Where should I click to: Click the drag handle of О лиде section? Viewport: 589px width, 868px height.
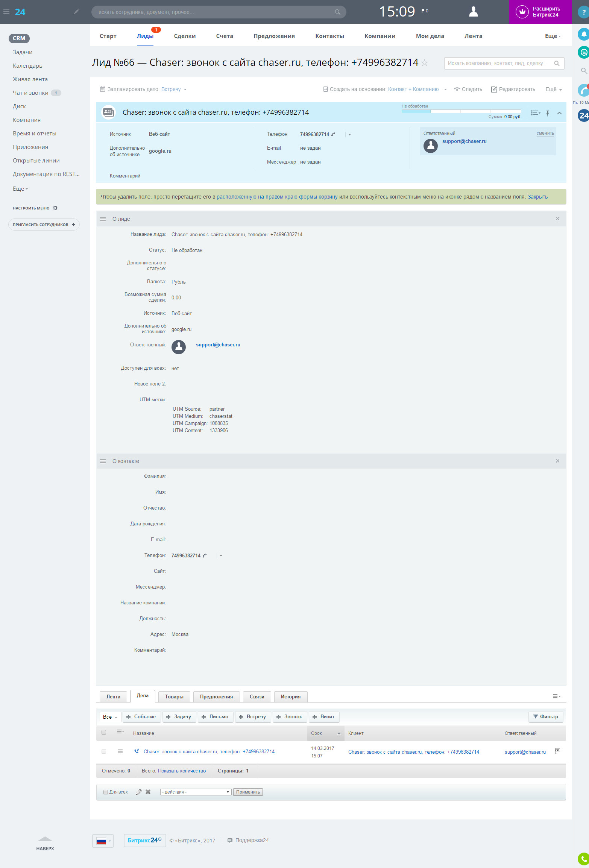point(103,219)
